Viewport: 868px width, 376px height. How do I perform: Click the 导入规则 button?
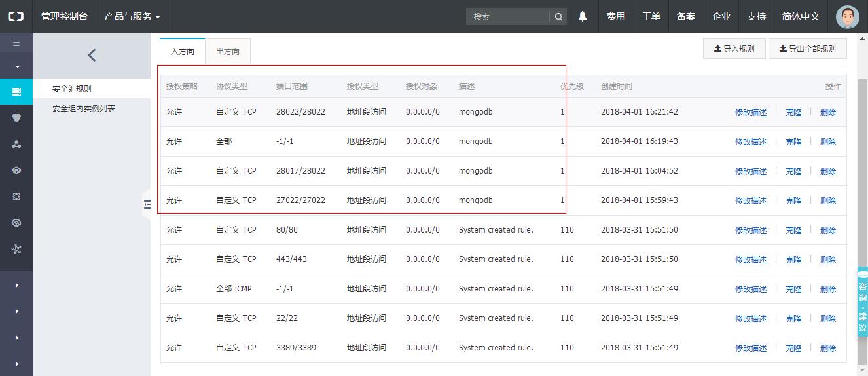[x=734, y=48]
